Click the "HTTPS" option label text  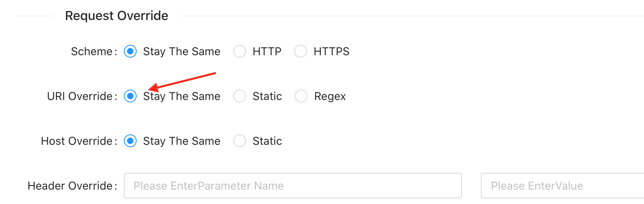tap(331, 52)
